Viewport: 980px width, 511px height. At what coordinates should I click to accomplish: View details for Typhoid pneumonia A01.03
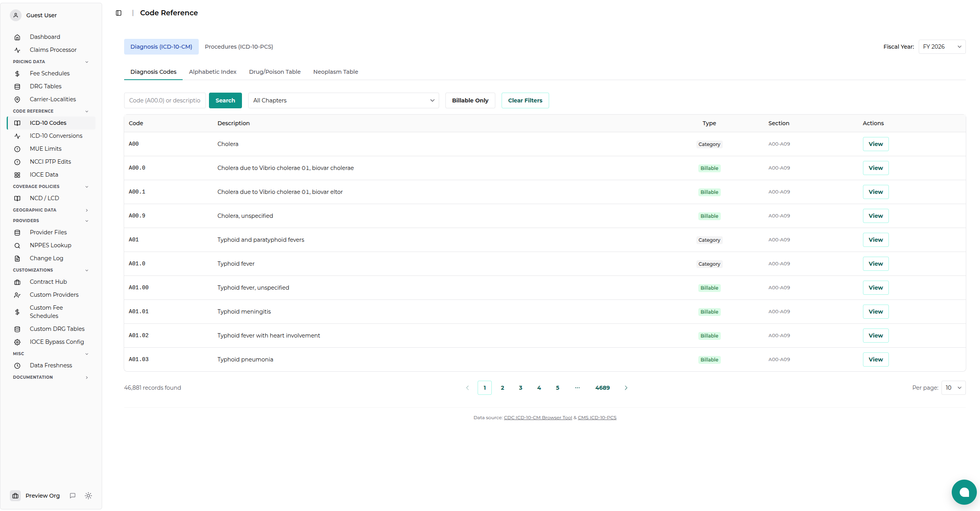tap(876, 360)
